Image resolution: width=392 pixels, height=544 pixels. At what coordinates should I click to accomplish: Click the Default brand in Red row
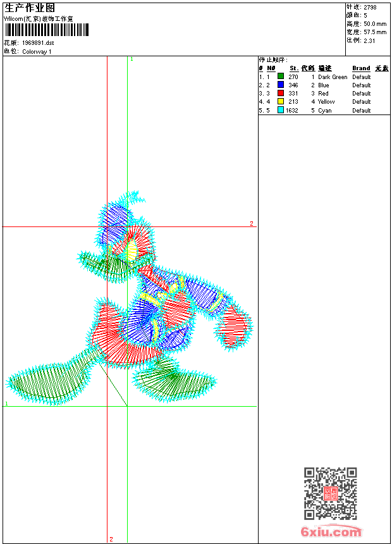362,94
